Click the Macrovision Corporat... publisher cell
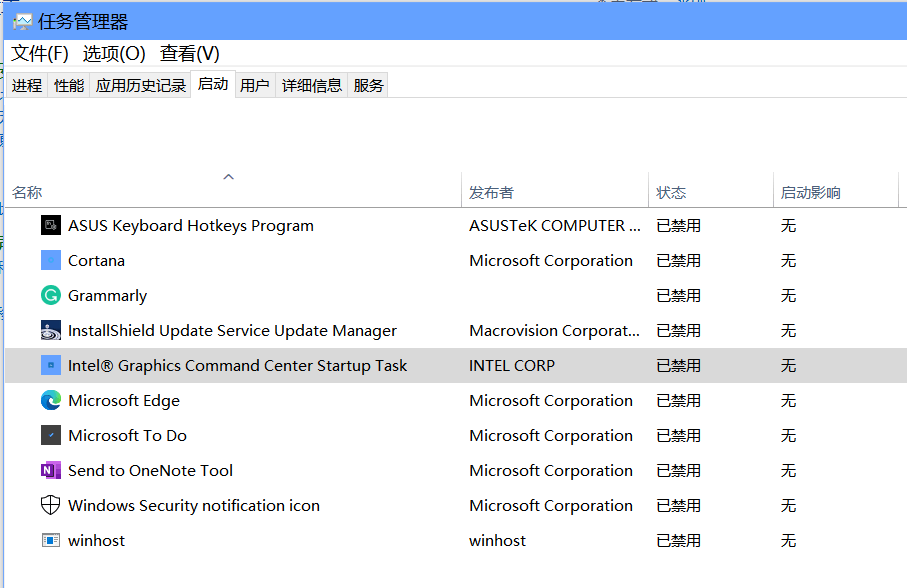907x588 pixels. click(x=554, y=331)
